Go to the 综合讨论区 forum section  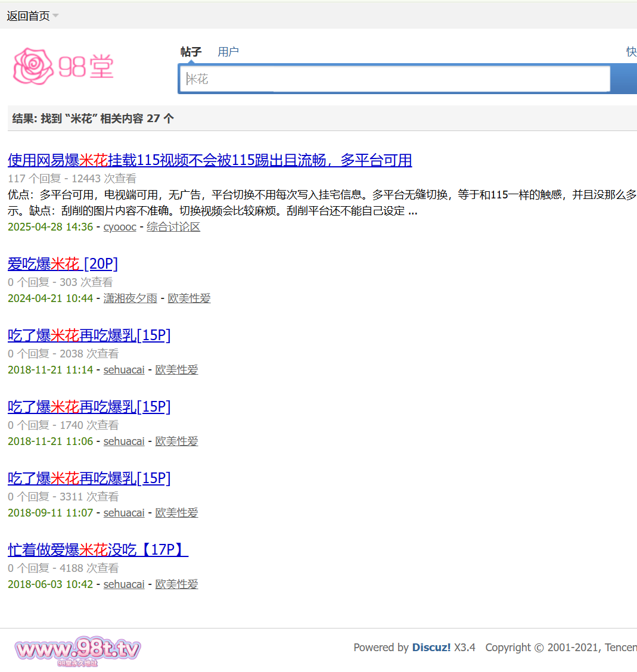tap(173, 227)
